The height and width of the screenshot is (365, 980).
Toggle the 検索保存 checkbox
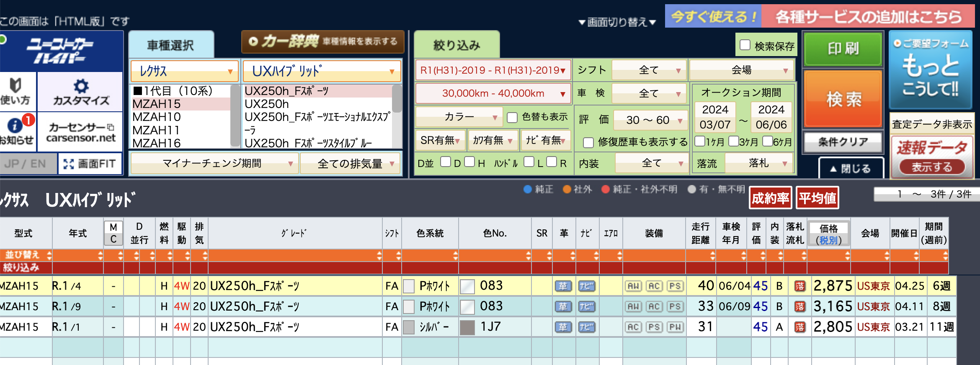(745, 45)
